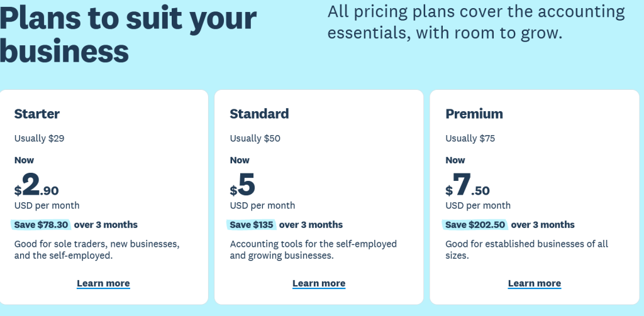Click the Premium plan heading
The image size is (644, 316).
coord(474,114)
